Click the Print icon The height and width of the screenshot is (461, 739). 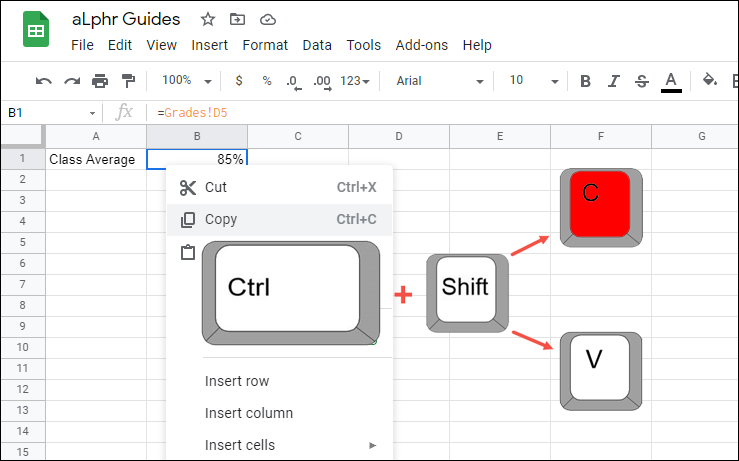100,81
